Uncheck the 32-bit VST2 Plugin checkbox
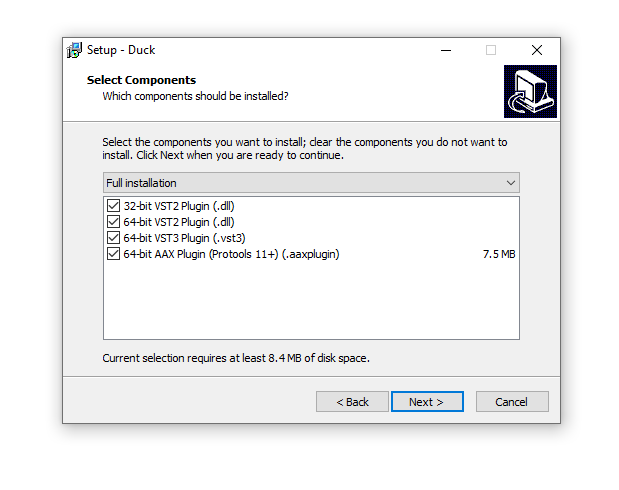 click(112, 206)
